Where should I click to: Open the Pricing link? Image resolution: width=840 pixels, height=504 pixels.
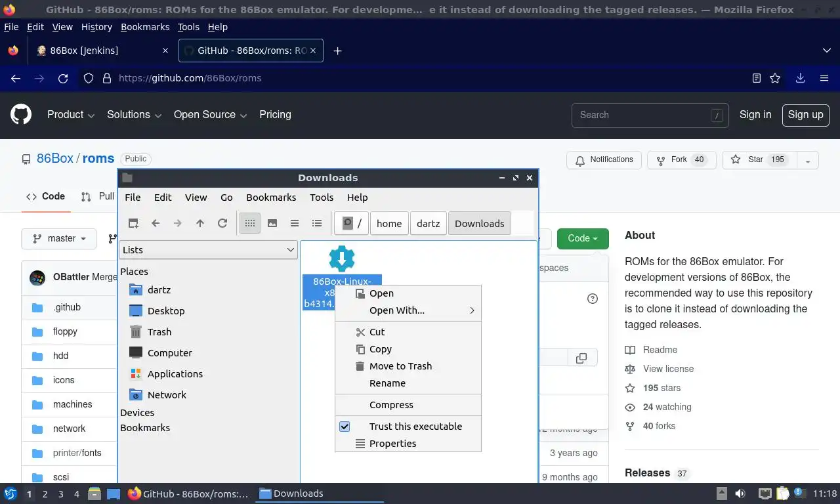tap(275, 114)
